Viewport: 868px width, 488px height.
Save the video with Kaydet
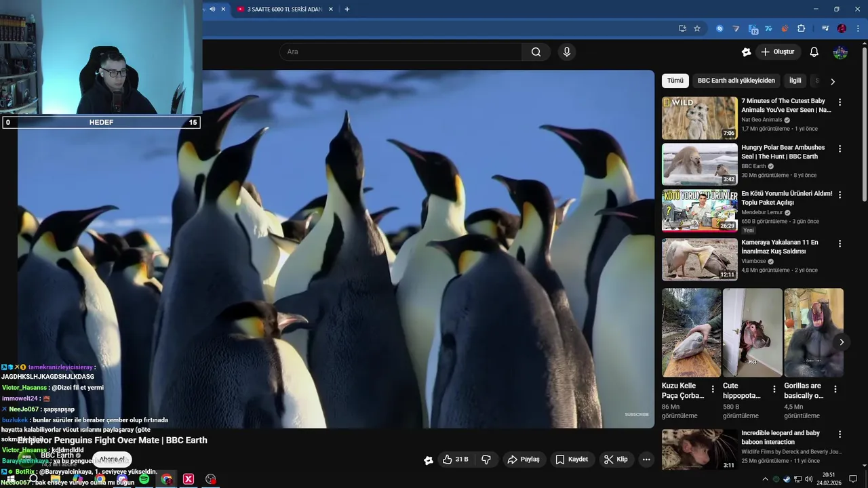point(572,460)
